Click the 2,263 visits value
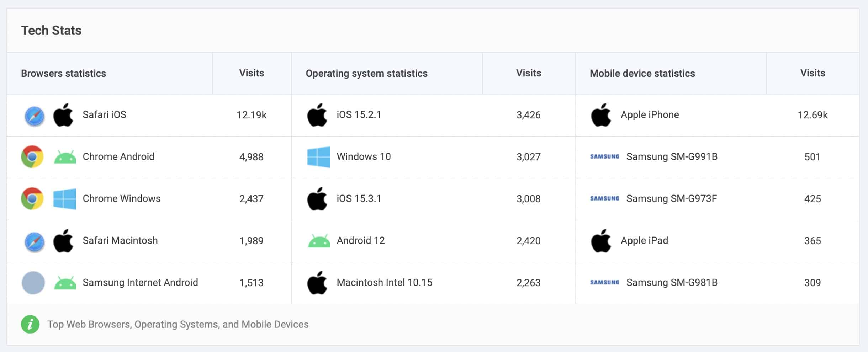The image size is (868, 352). tap(529, 283)
